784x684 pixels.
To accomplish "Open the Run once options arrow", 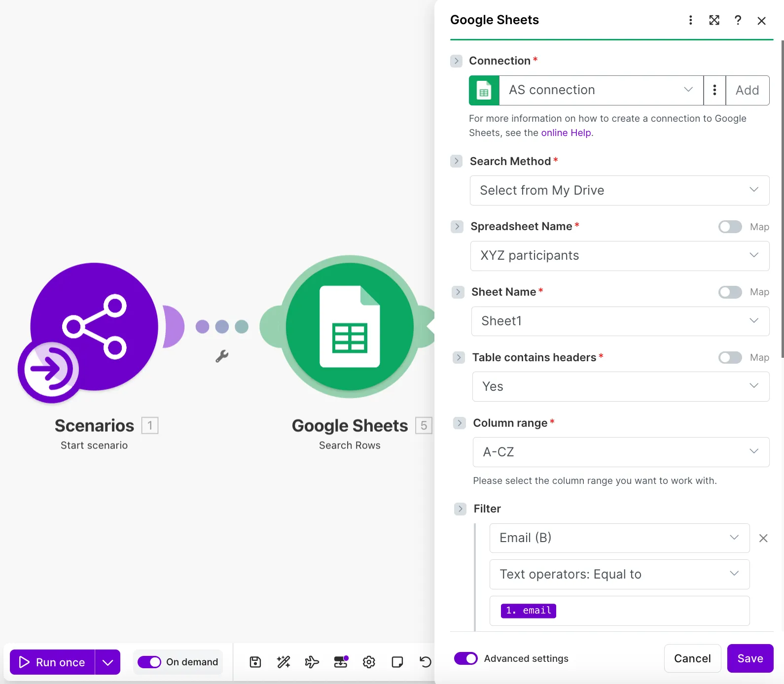I will 107,662.
